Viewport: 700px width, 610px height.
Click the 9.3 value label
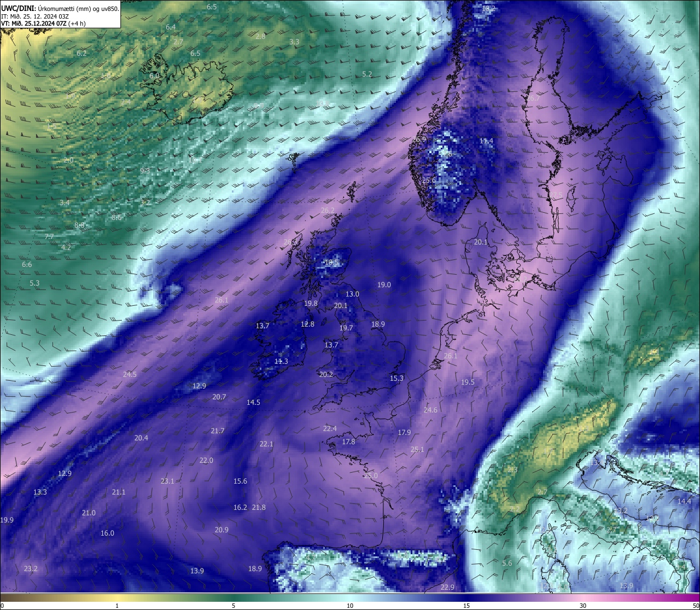click(145, 171)
